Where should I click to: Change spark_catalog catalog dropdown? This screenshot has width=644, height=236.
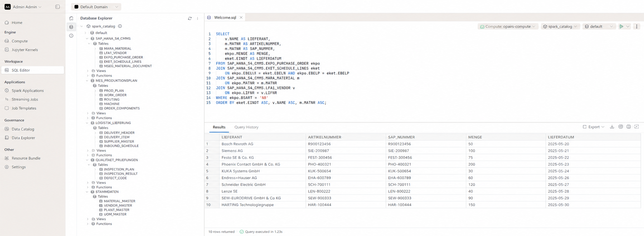(x=560, y=26)
